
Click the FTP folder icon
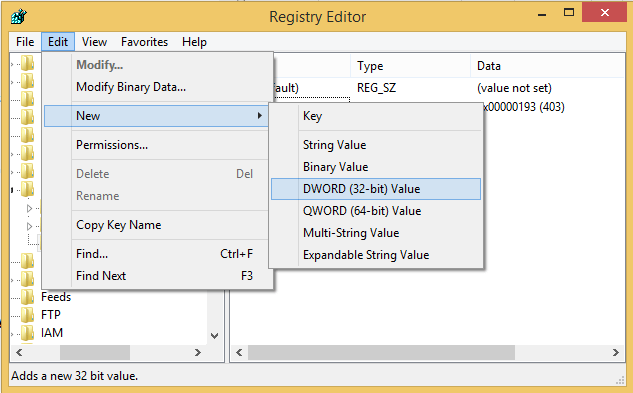tap(27, 315)
